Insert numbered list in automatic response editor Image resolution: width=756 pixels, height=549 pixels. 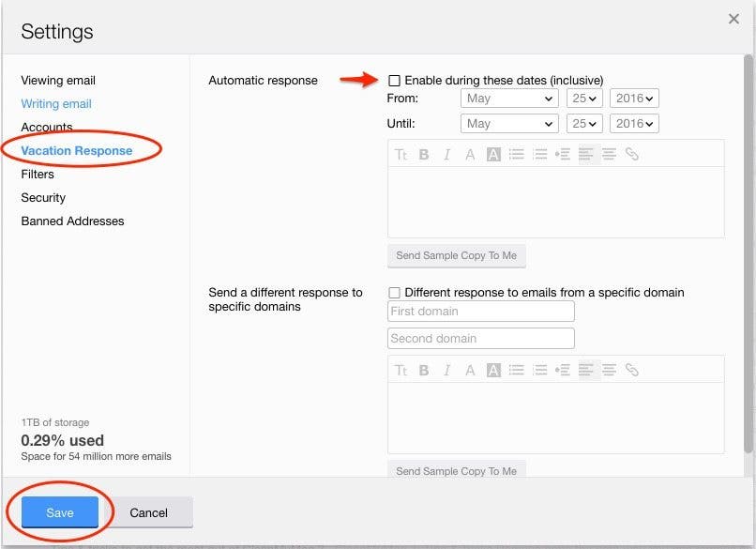coord(539,154)
